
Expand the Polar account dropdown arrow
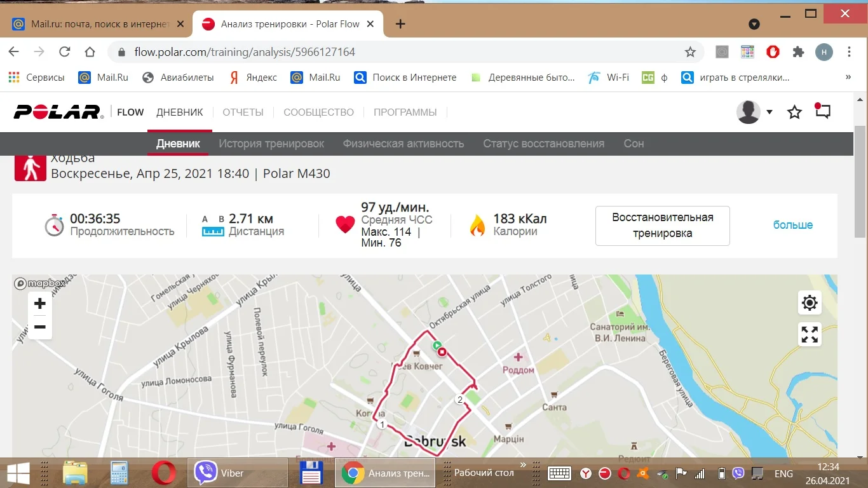pos(770,112)
